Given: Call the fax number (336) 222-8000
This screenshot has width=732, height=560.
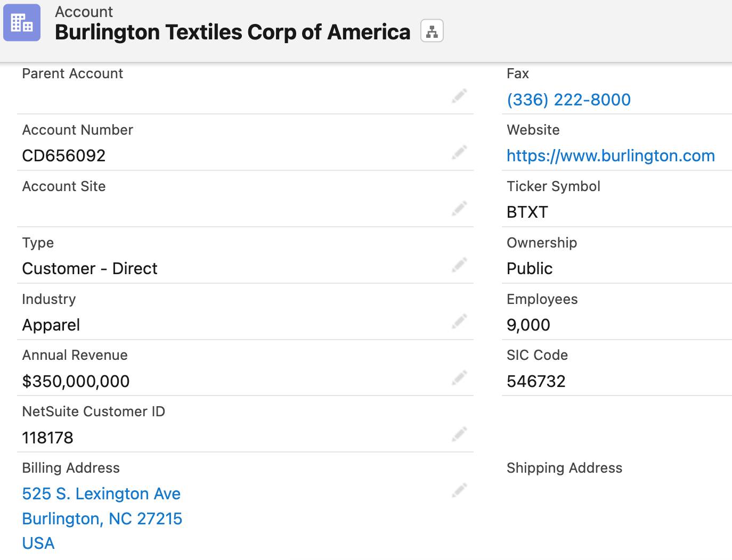Looking at the screenshot, I should tap(568, 100).
